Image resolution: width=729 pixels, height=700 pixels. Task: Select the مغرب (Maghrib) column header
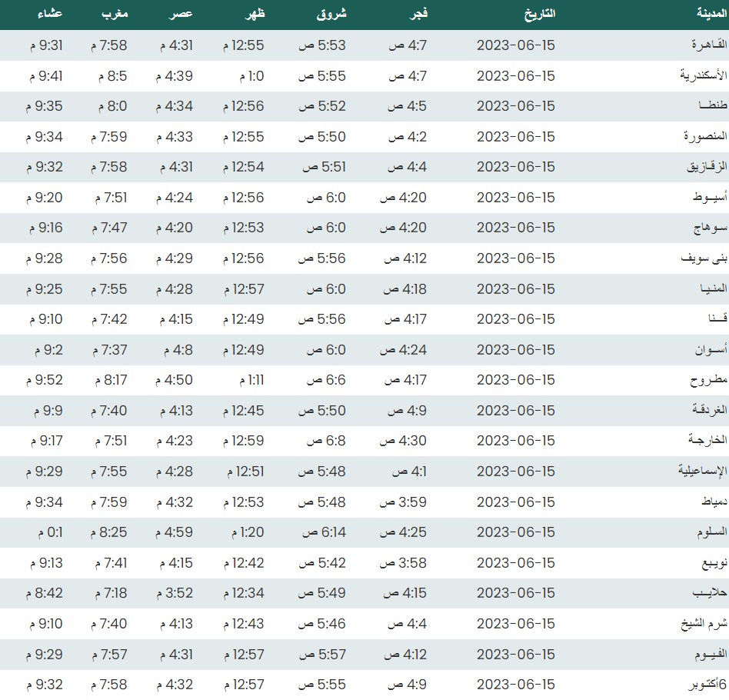coord(115,14)
